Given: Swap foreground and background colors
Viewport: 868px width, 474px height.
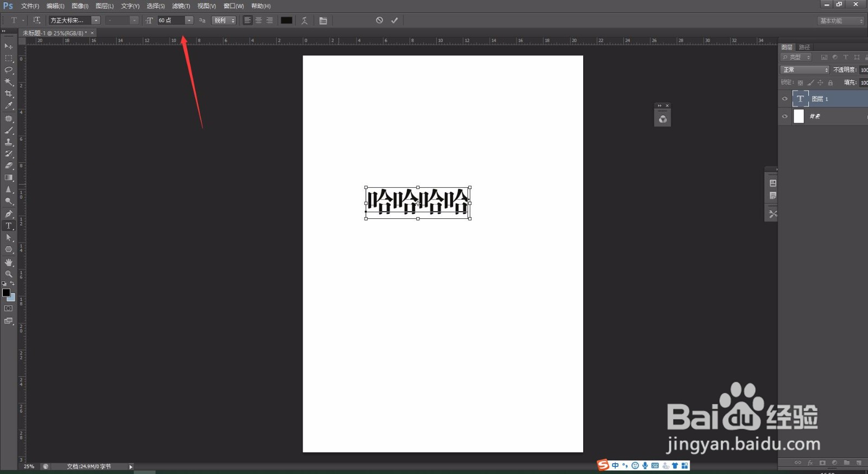Looking at the screenshot, I should tap(12, 283).
